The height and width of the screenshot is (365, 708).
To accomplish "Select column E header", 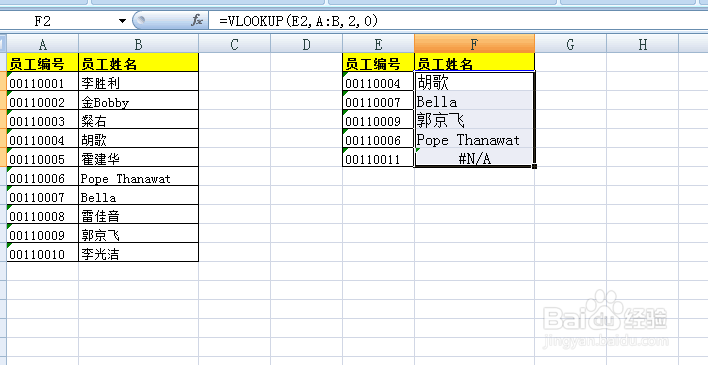I will (x=378, y=44).
